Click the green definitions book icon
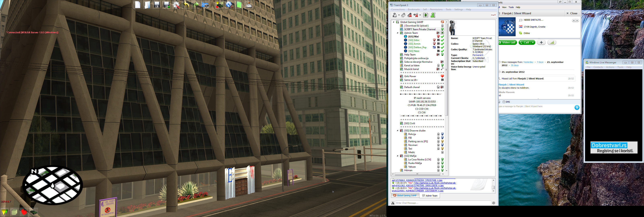 click(x=239, y=5)
